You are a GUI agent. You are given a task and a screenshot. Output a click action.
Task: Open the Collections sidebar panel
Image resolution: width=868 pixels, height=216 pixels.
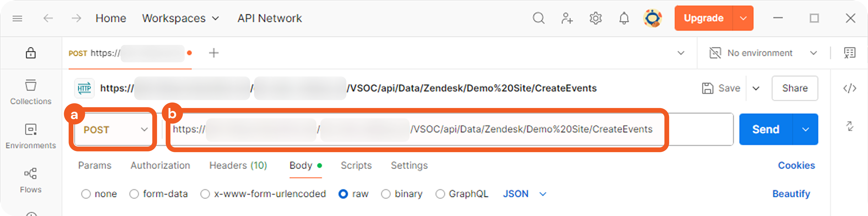click(31, 91)
